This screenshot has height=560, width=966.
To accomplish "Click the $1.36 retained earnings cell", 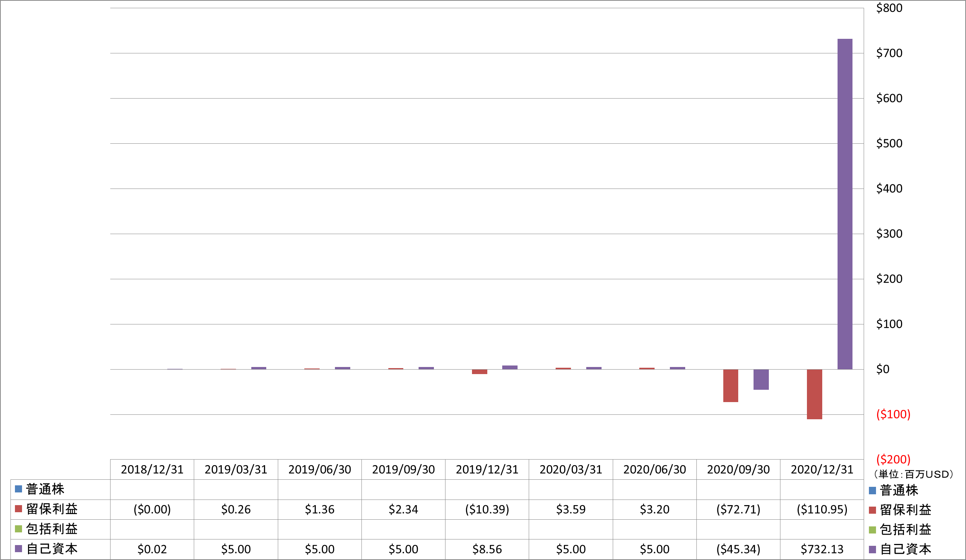I will pos(320,509).
